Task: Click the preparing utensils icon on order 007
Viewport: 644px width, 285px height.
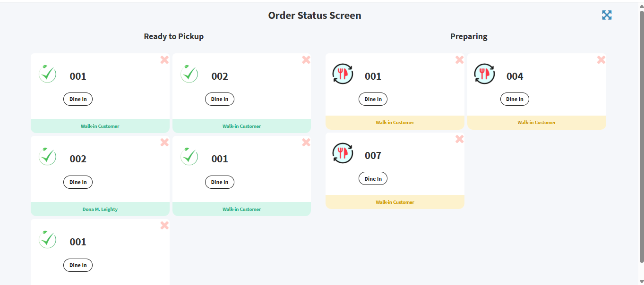Action: (343, 153)
